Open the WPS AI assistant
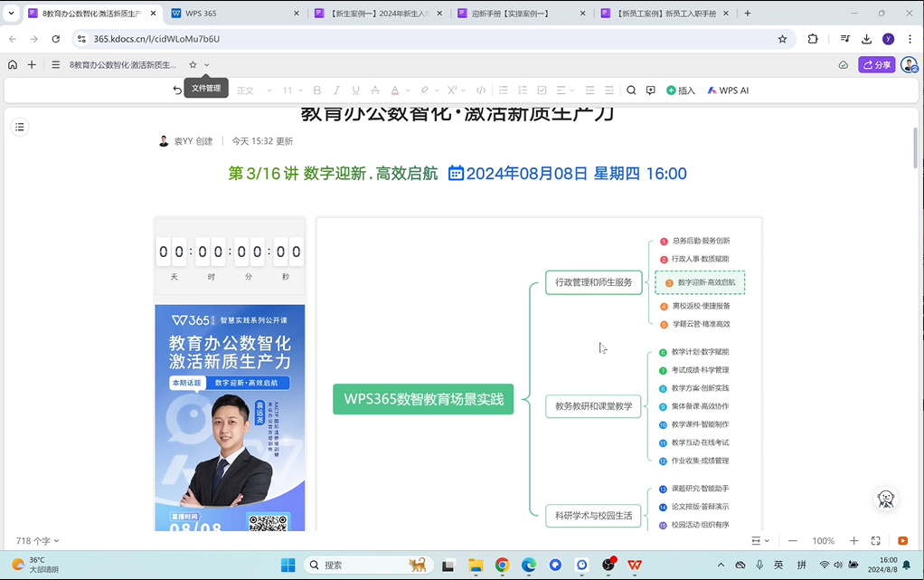This screenshot has width=924, height=580. coord(728,90)
